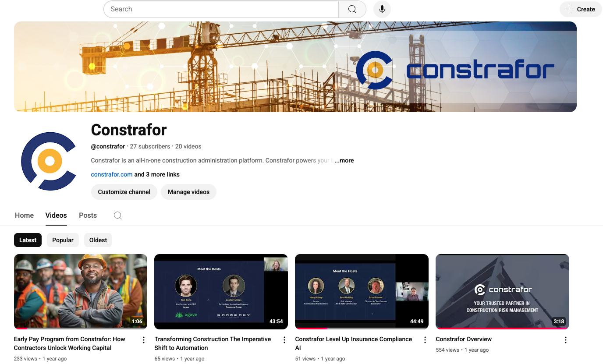Expand channel description with ...more
603x364 pixels.
click(344, 160)
